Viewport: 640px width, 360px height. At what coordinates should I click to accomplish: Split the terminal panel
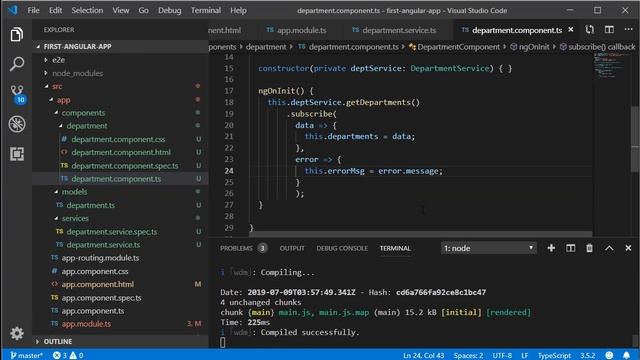click(x=570, y=248)
